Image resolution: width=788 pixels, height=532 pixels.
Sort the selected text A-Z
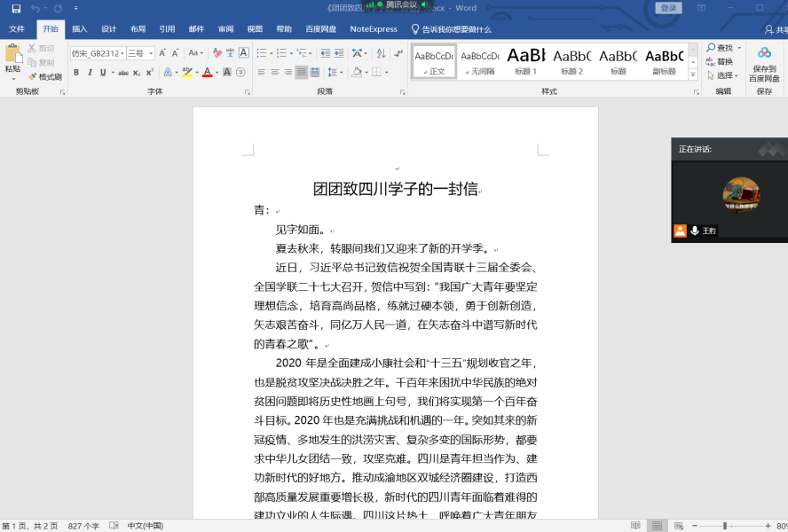click(x=381, y=52)
